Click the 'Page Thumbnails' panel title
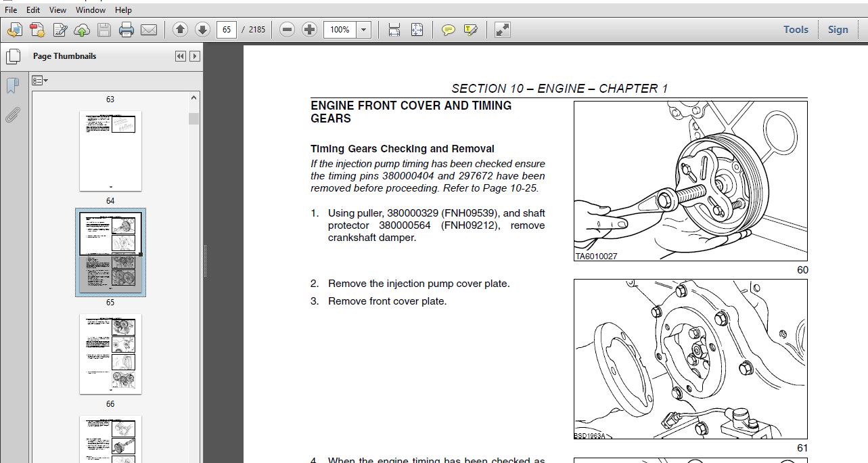The width and height of the screenshot is (868, 463). pos(64,56)
